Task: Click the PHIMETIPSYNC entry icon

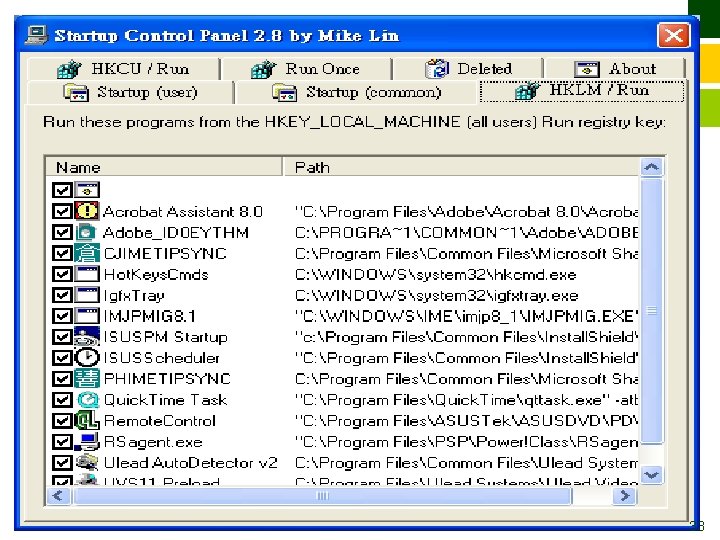Action: [87, 378]
